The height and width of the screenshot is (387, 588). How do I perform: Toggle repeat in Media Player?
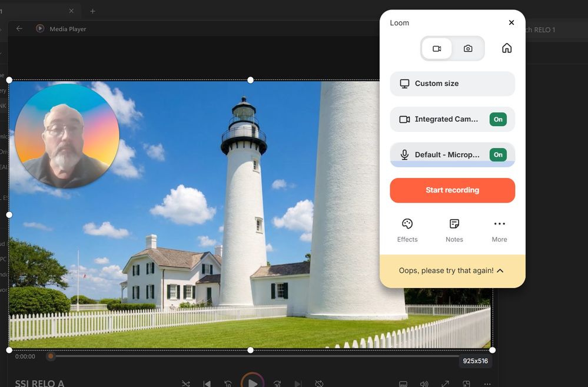319,383
